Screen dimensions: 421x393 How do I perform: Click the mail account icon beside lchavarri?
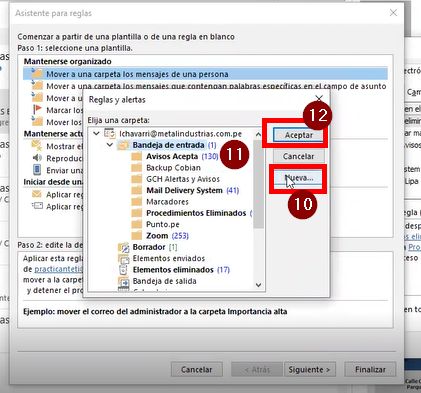coord(110,133)
